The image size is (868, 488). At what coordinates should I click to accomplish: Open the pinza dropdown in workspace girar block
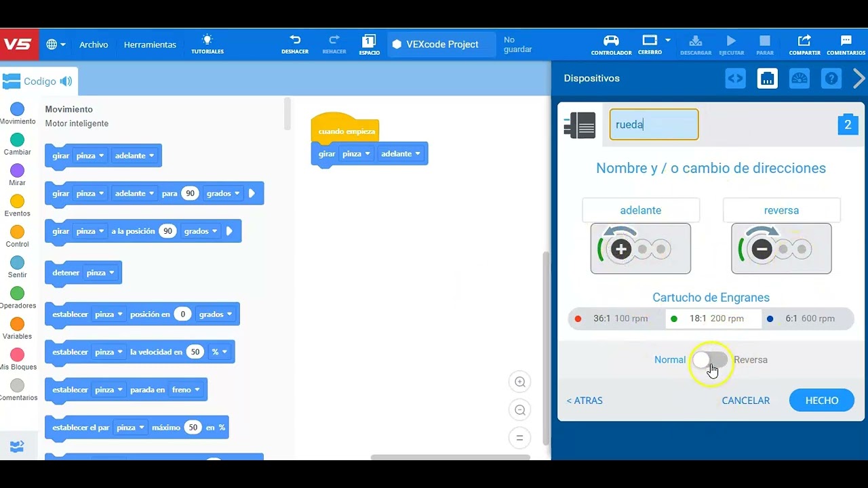[x=356, y=154]
